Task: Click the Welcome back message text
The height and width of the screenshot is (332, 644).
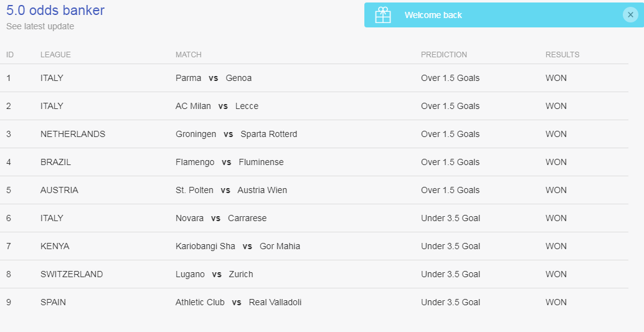Action: click(x=433, y=15)
